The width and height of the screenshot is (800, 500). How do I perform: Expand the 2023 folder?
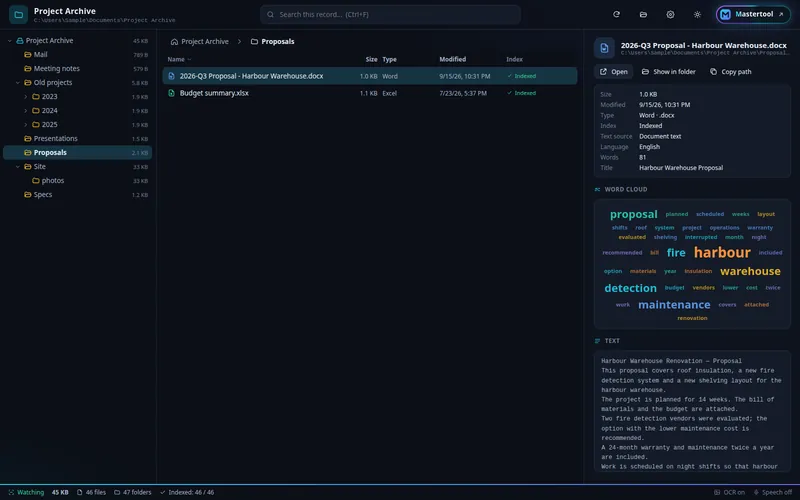26,96
